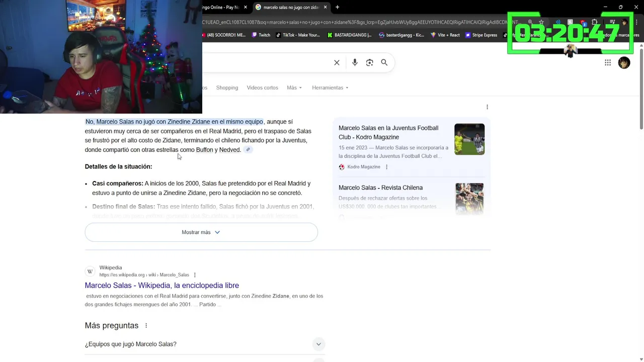Open Marcelo Salas - Wikipedia result link
This screenshot has width=644, height=362.
(162, 285)
